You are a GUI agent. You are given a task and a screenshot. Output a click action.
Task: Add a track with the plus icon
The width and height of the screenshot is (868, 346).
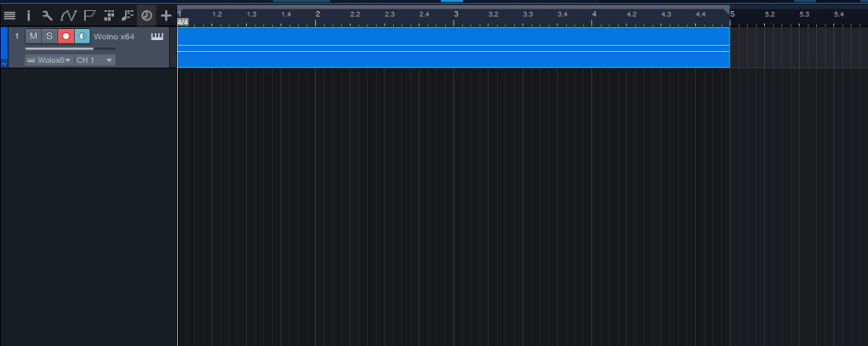pos(166,16)
